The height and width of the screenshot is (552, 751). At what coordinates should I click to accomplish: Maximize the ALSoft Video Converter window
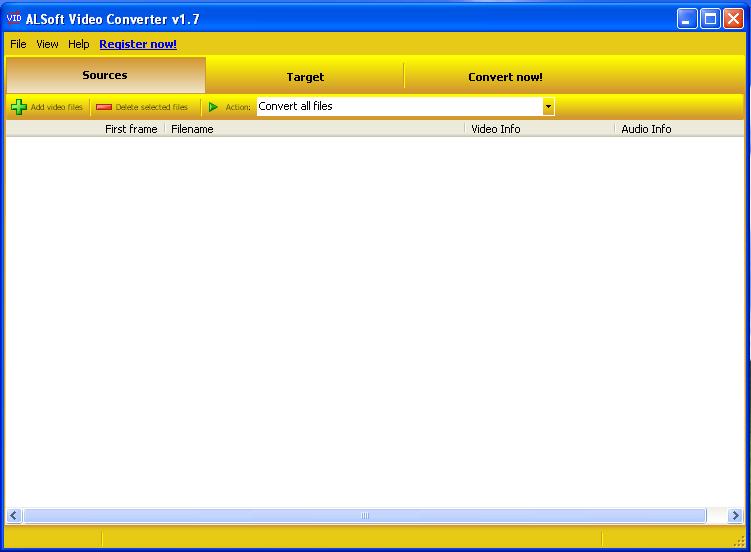pyautogui.click(x=710, y=19)
